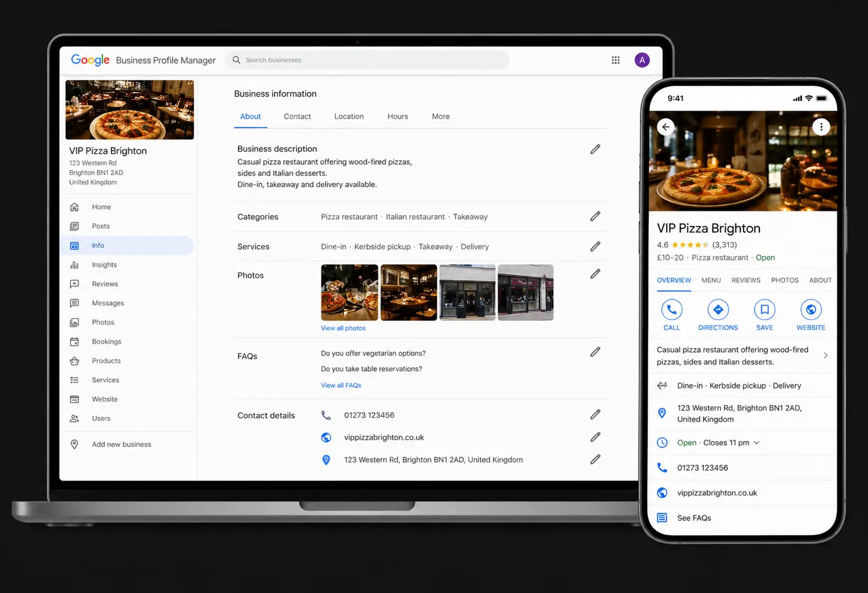Edit the address row pencil in Contact details
The image size is (868, 593).
[595, 459]
